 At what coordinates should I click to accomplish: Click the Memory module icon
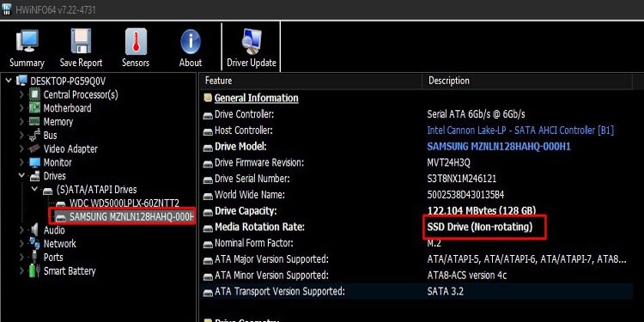click(35, 122)
